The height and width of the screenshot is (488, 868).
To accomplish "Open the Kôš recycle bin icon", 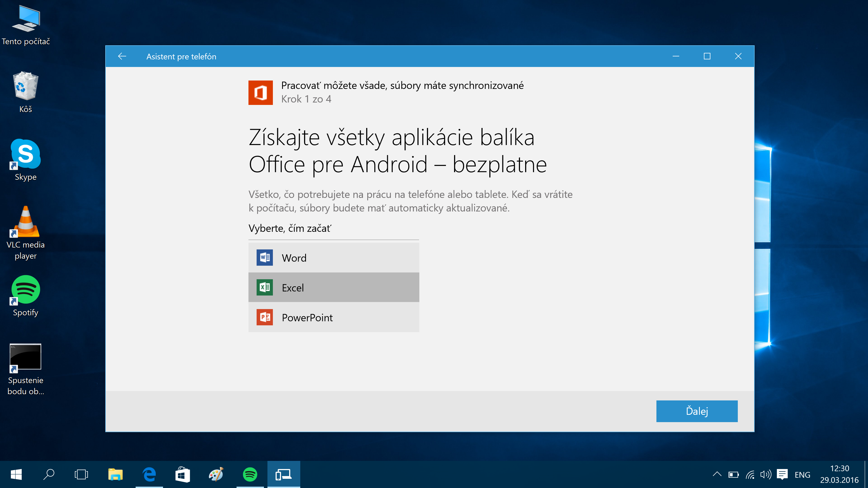I will coord(25,92).
